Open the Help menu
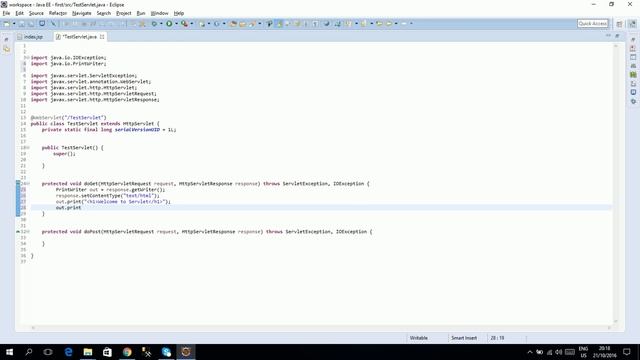This screenshot has height=360, width=640. 179,13
